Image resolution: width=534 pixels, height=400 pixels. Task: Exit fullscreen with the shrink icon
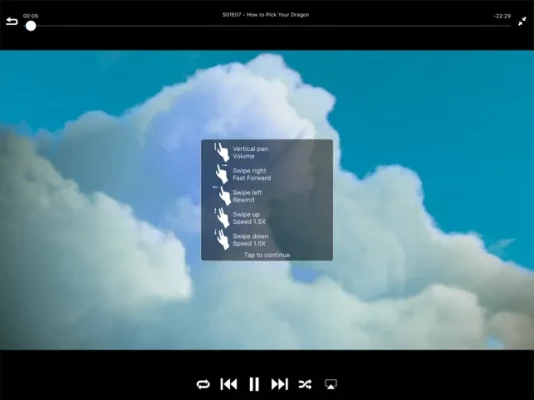tap(522, 22)
